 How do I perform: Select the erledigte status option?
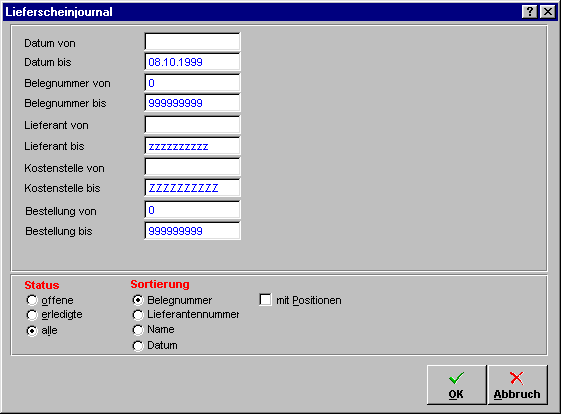tap(32, 315)
